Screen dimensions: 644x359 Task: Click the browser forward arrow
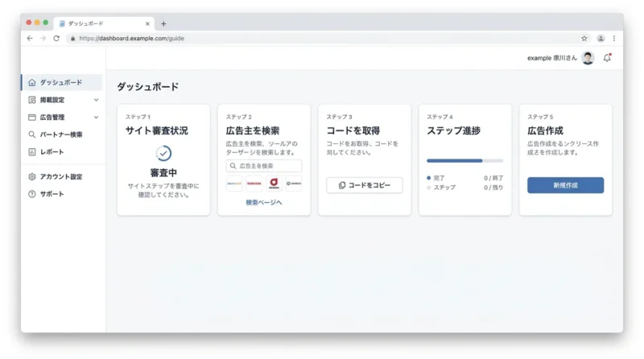point(43,38)
